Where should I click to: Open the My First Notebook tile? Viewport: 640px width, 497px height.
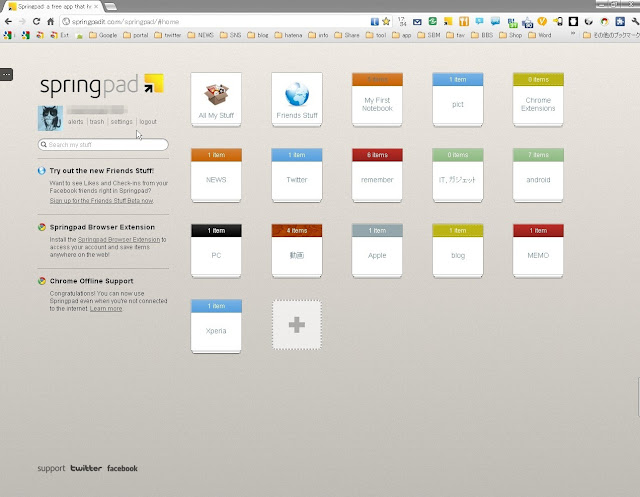pos(377,100)
